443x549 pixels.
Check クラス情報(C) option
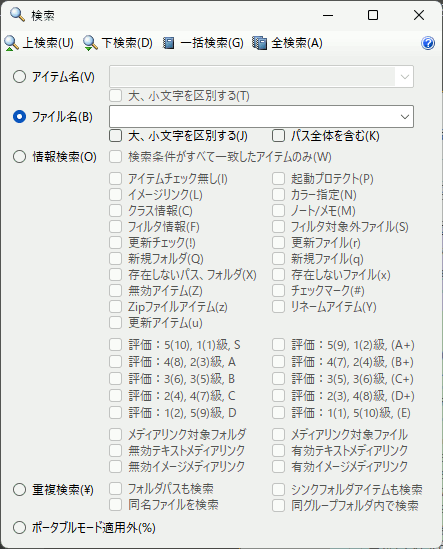coord(116,211)
